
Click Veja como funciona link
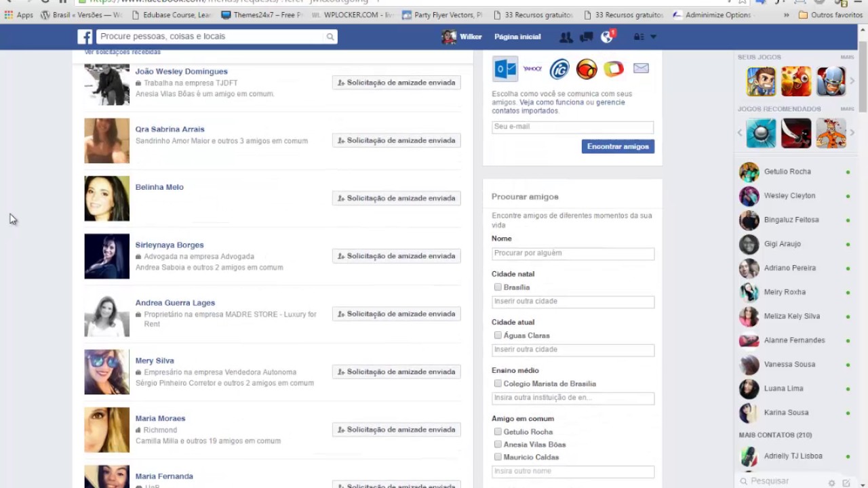click(551, 102)
